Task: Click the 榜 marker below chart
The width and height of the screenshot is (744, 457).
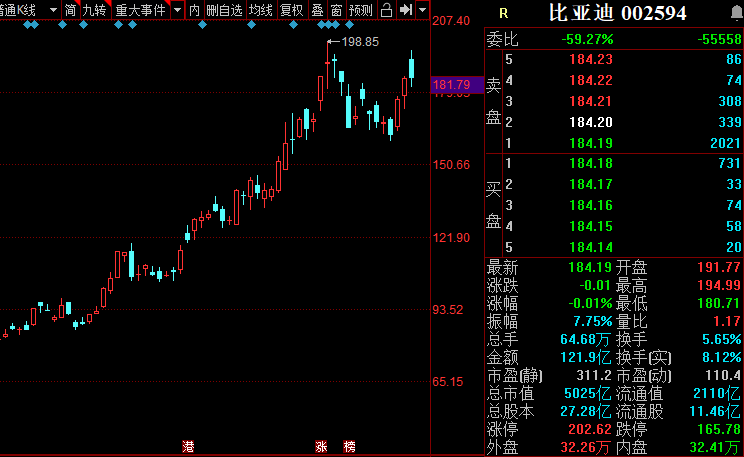Action: coord(349,446)
